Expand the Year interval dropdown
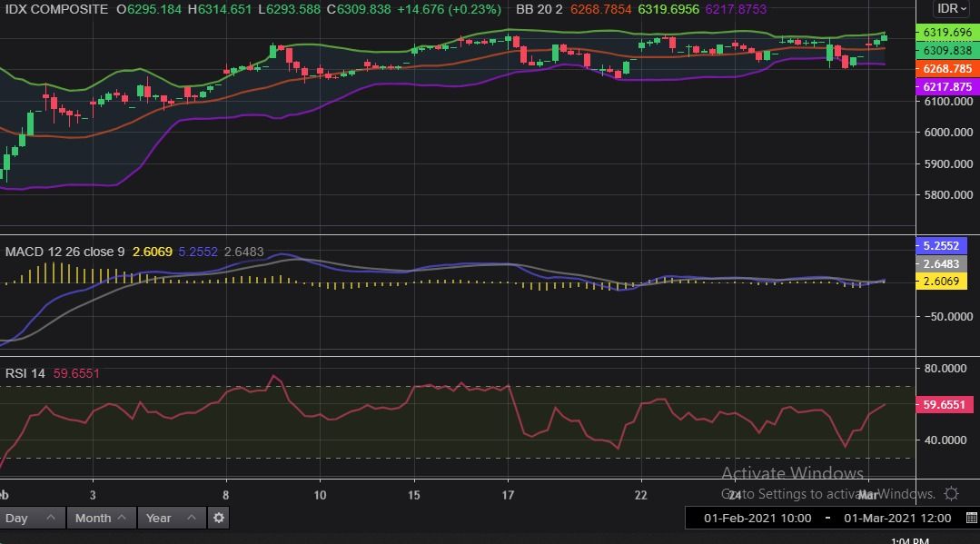Screen dimensions: 980x544 click(x=172, y=518)
